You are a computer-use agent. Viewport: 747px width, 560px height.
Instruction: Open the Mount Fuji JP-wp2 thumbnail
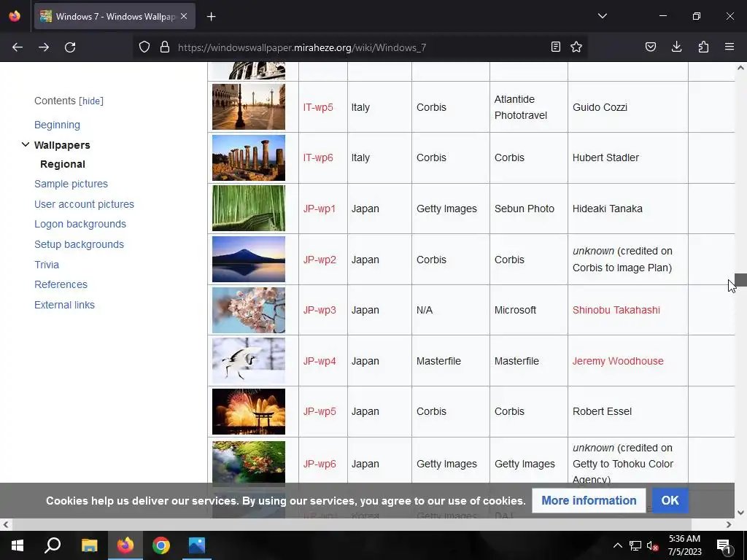pos(249,259)
